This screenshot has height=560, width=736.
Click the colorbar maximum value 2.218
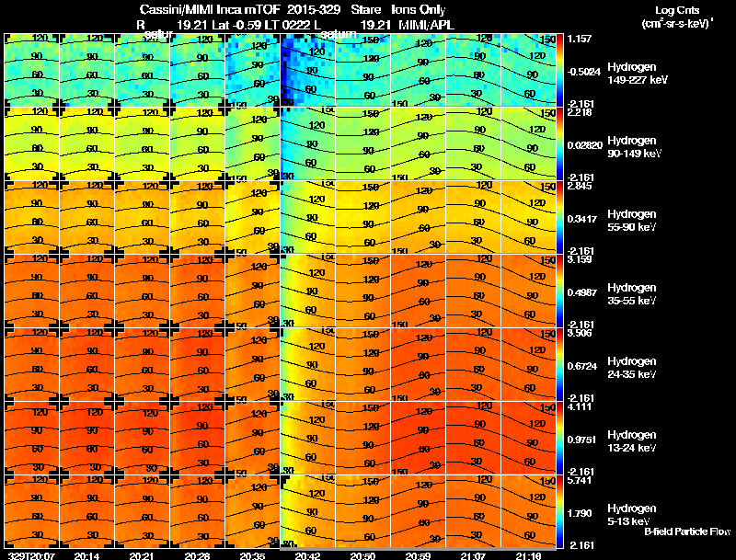[x=580, y=112]
